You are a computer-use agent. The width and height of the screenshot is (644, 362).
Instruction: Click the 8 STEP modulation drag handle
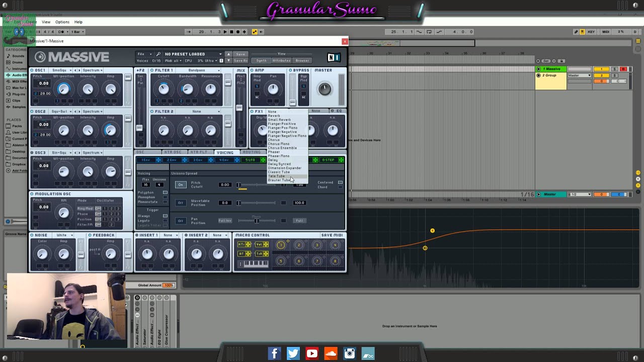coord(341,160)
